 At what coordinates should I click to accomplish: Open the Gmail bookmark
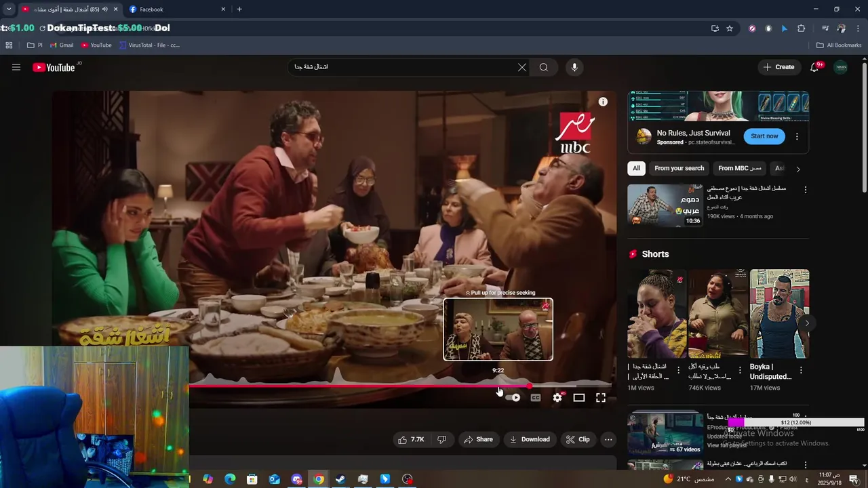62,45
